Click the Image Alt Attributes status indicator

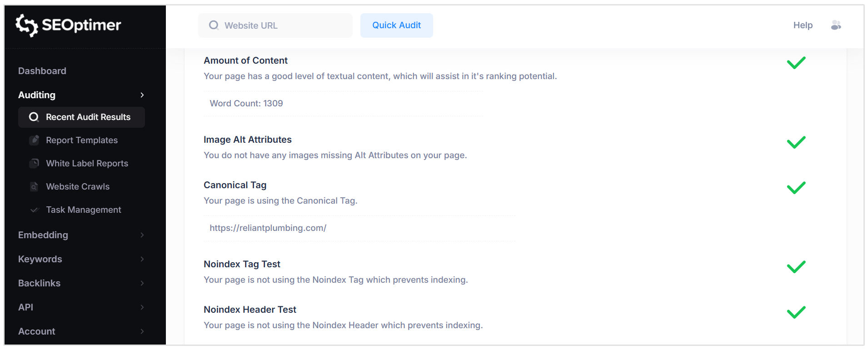796,142
